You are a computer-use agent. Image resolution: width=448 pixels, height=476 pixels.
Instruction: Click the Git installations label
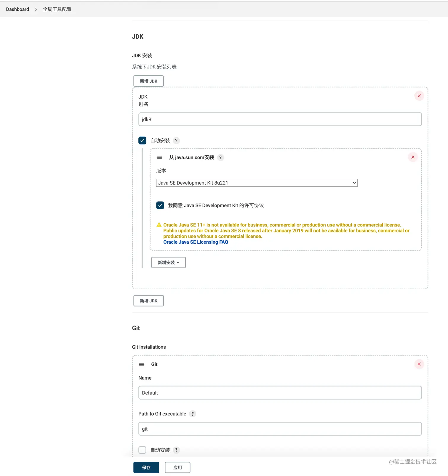pos(149,347)
